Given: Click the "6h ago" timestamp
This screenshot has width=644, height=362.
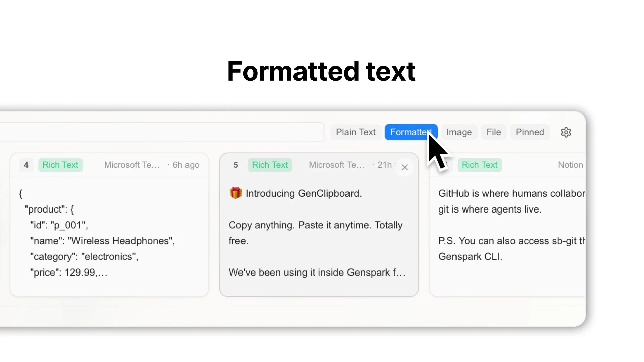Looking at the screenshot, I should click(x=186, y=165).
